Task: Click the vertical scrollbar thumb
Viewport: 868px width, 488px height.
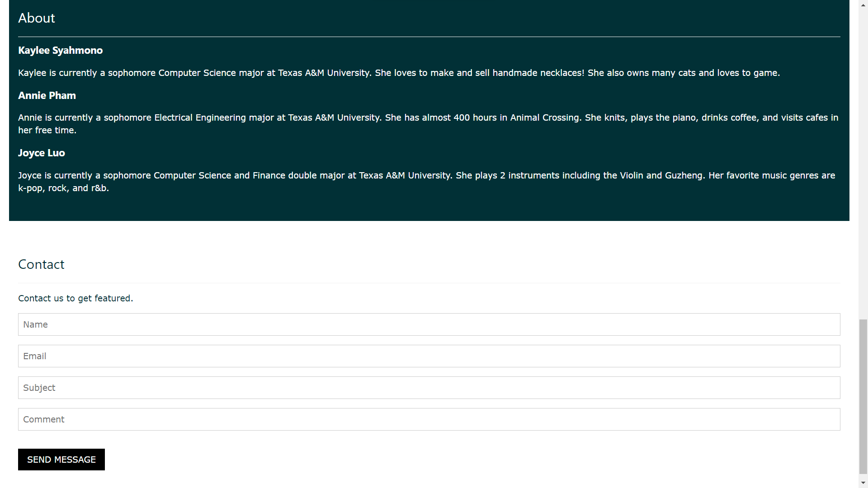Action: pos(863,397)
